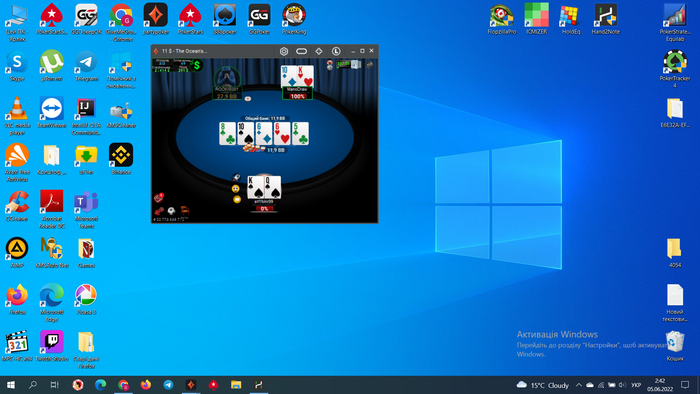Select µTorrent desktop shortcut
This screenshot has height=394, width=700.
click(52, 66)
